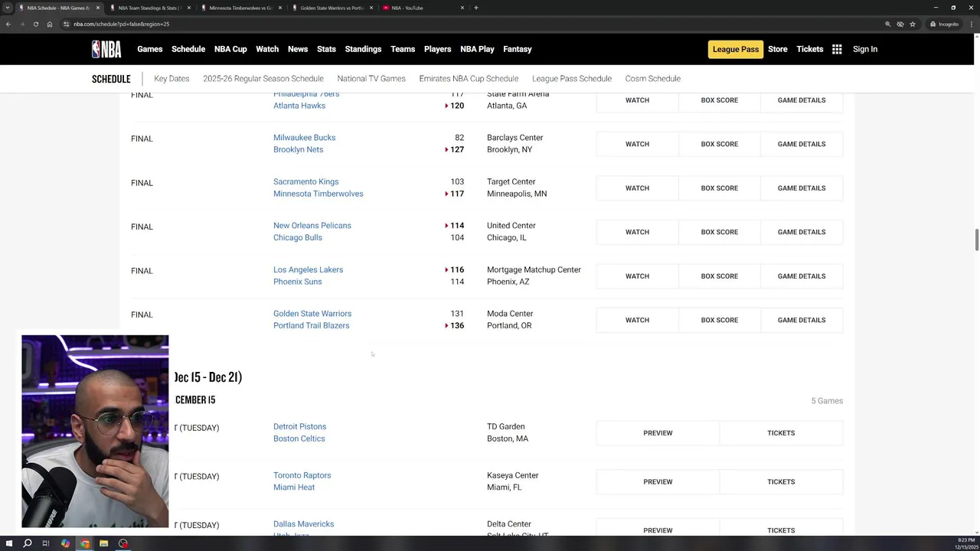Open New Orleans Pelicans team link

pos(312,226)
